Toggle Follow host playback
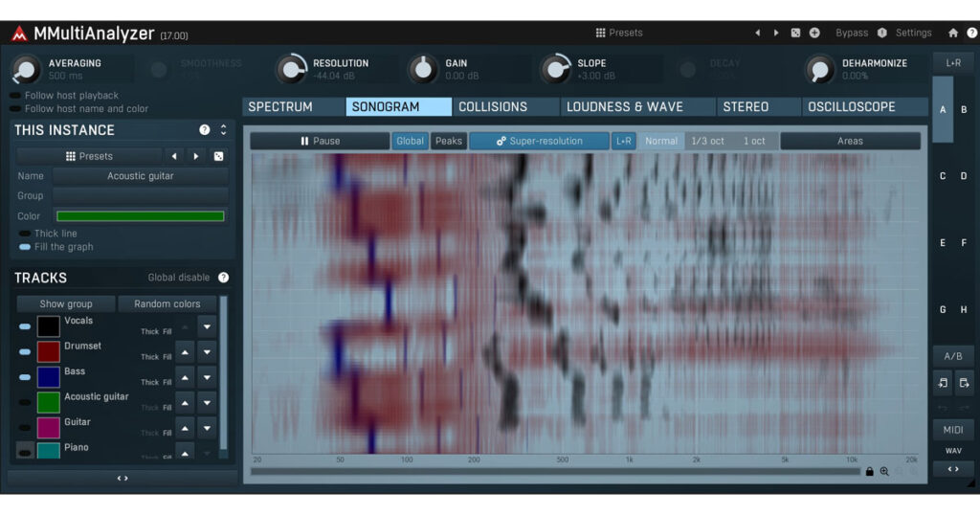Viewport: 980px width, 515px height. (x=15, y=96)
